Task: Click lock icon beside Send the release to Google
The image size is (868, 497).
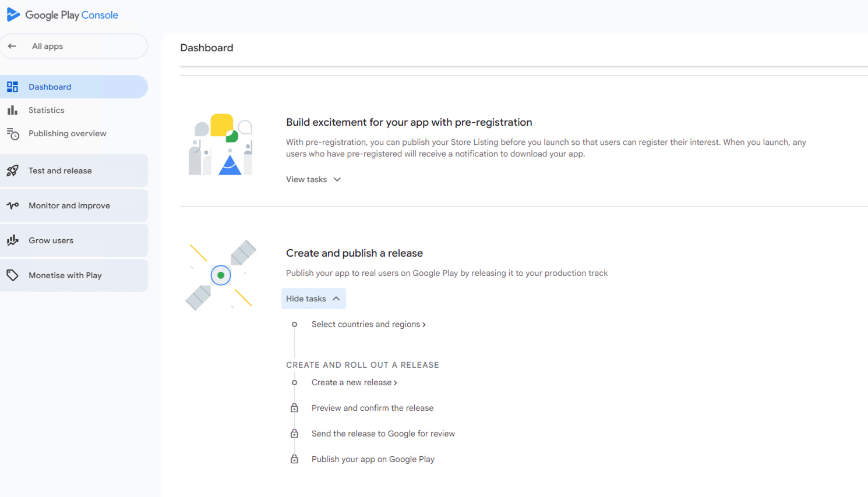Action: click(294, 434)
